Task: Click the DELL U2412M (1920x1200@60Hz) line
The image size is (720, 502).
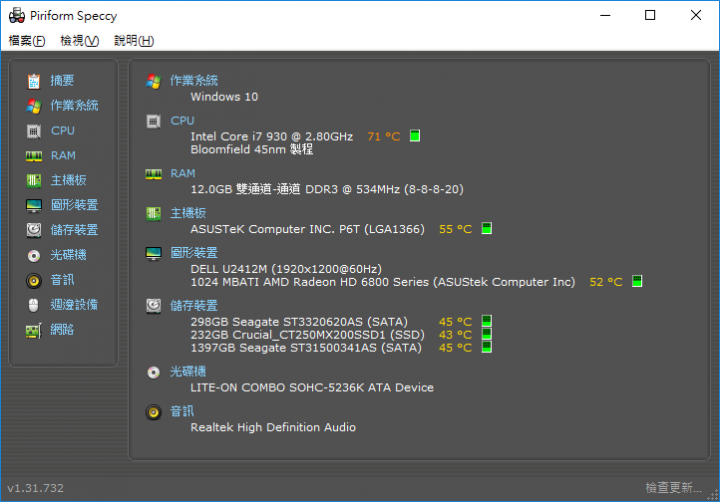Action: click(x=286, y=269)
